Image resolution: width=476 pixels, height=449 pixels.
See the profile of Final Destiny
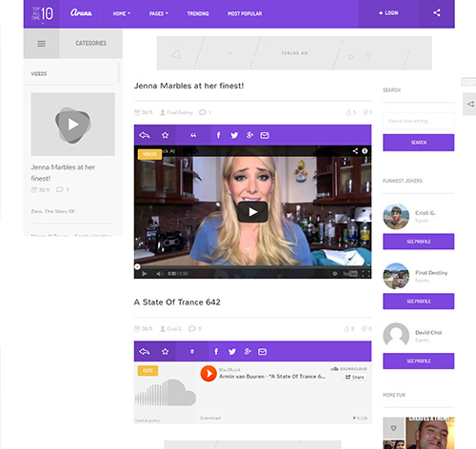(x=419, y=302)
